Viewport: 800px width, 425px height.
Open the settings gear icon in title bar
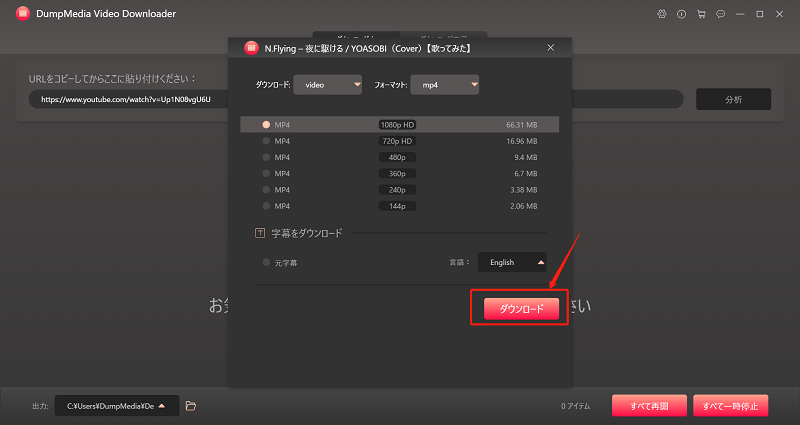(x=662, y=14)
